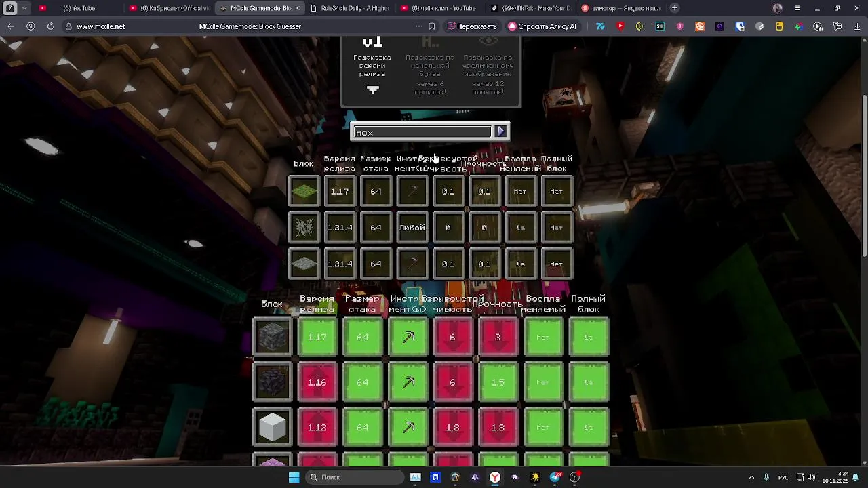This screenshot has height=488, width=868.
Task: Click the red hardness cell showing 3
Action: point(498,337)
